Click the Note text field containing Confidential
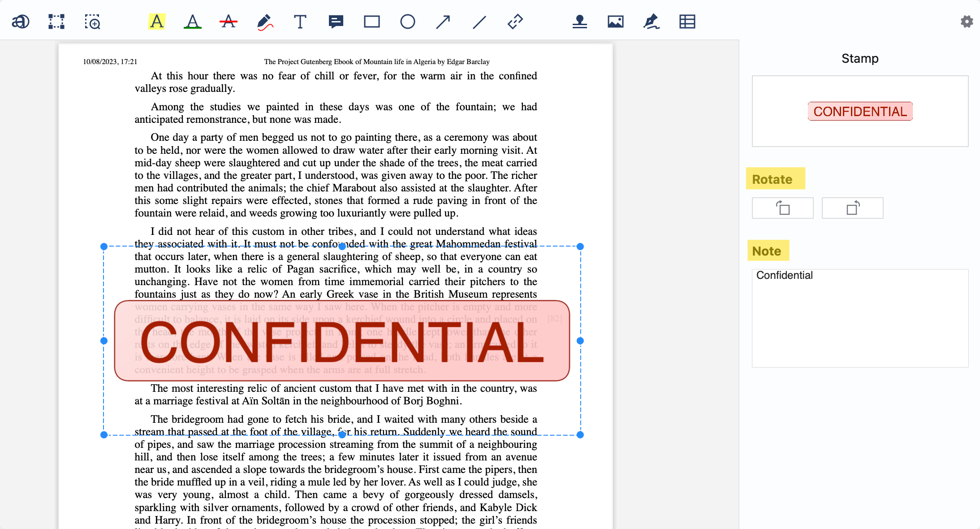This screenshot has height=529, width=980. 860,318
